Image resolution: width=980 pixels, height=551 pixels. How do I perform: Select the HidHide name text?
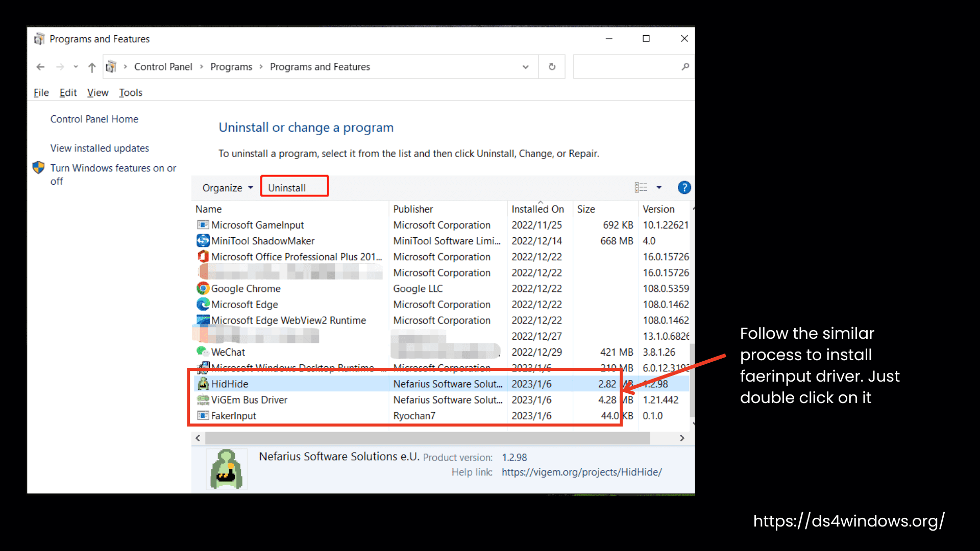coord(230,384)
